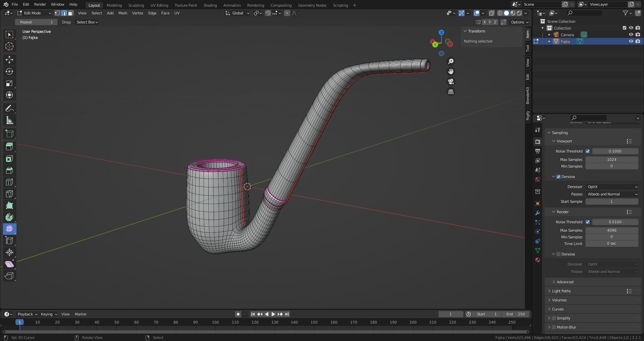Open Albedo and Normal passes dropdown
The width and height of the screenshot is (644, 341).
[612, 194]
